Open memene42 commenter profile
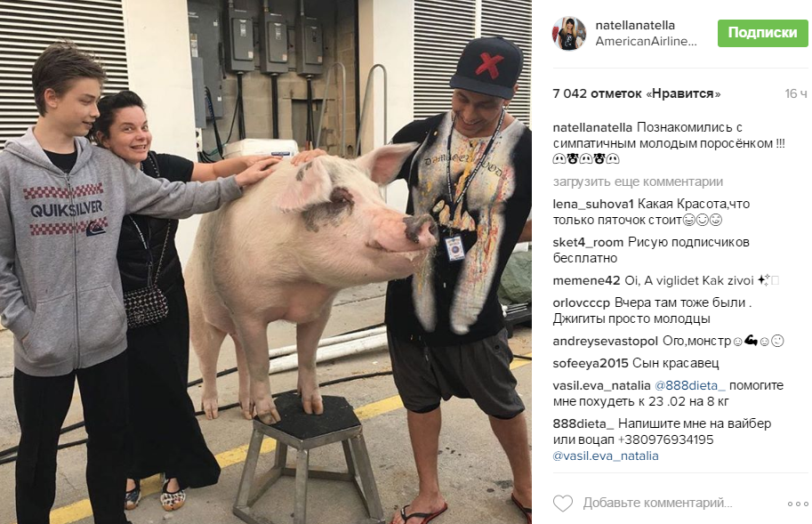The height and width of the screenshot is (524, 812). pyautogui.click(x=586, y=280)
